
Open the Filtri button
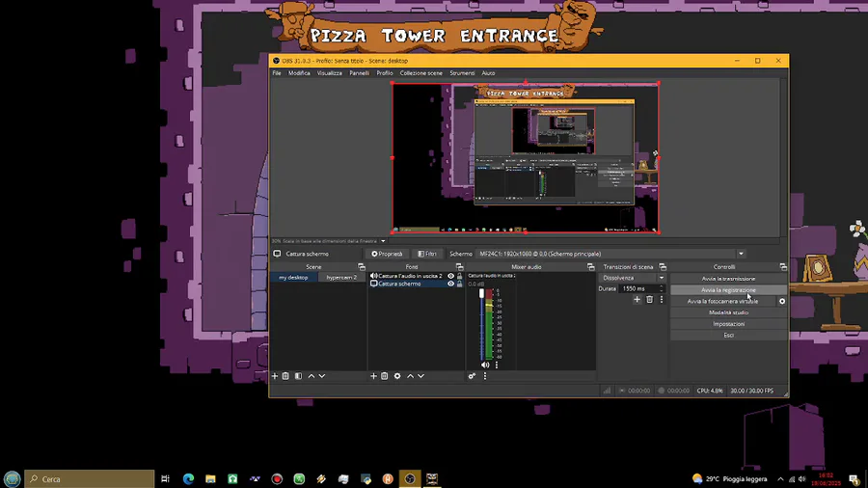click(x=427, y=254)
